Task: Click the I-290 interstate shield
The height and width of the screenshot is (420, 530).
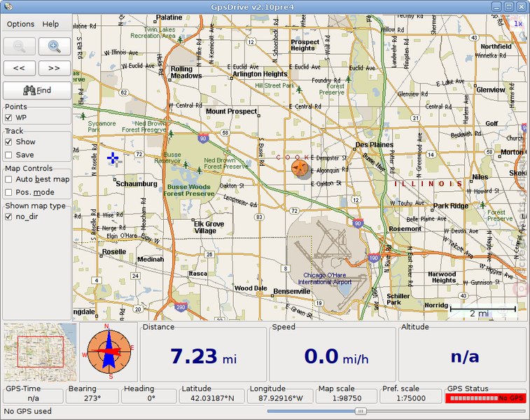Action: pyautogui.click(x=181, y=307)
